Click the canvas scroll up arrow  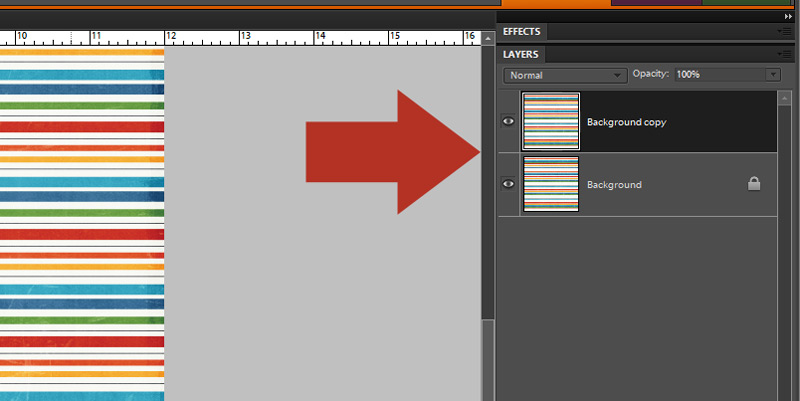pos(488,39)
